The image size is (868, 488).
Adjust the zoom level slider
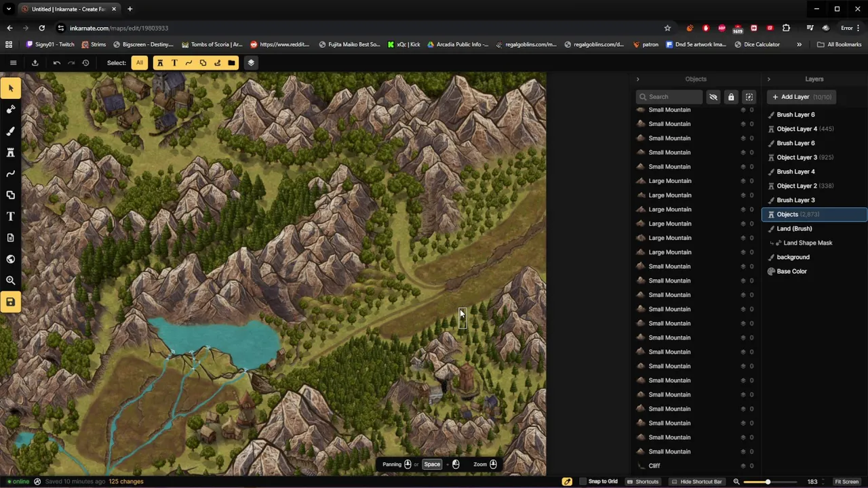coord(770,481)
